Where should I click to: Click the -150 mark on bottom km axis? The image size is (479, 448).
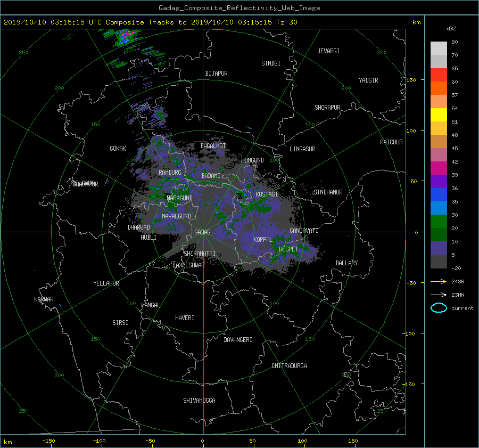pos(48,441)
